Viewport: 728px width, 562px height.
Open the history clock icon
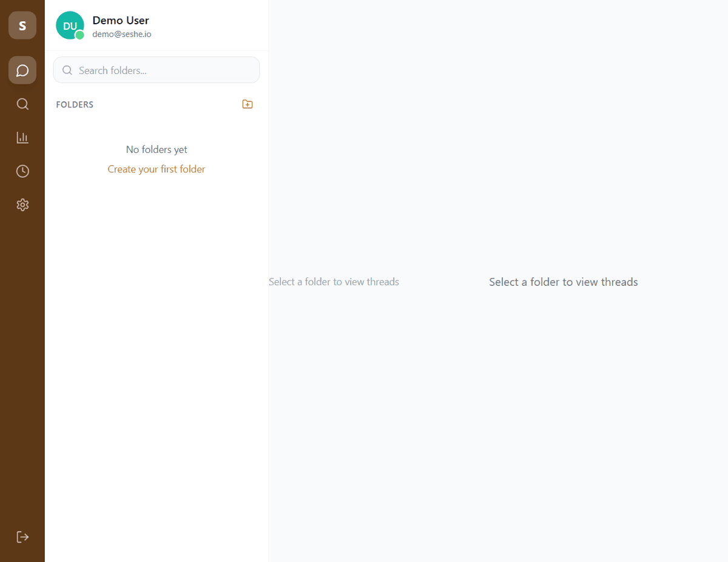tap(22, 171)
